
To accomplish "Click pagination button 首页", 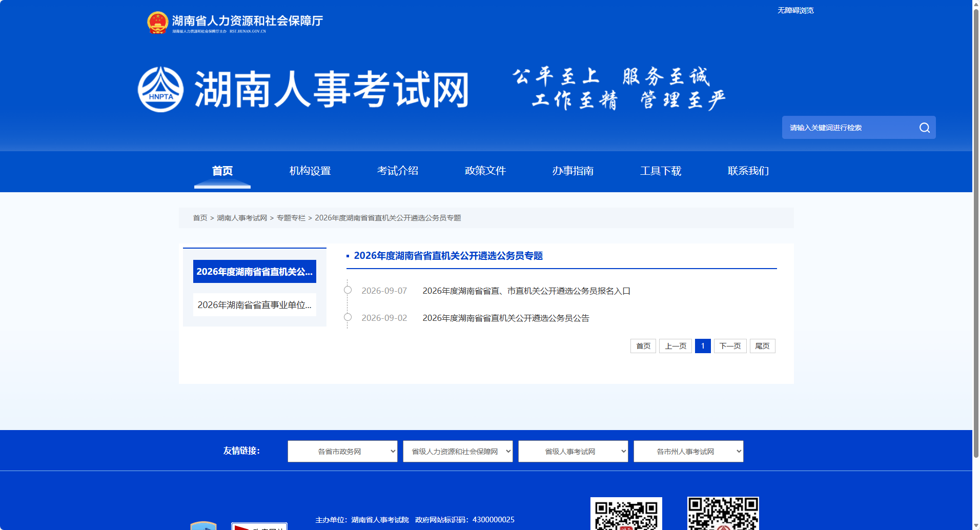I will [643, 346].
